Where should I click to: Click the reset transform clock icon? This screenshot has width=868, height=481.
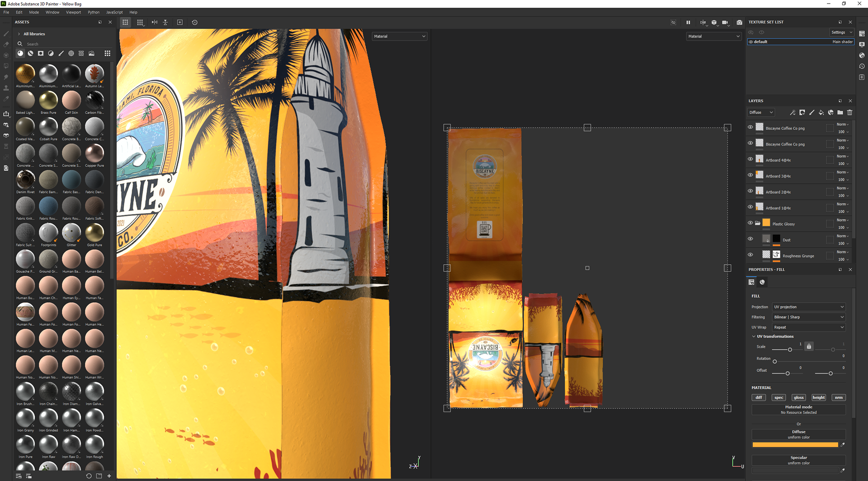(x=195, y=22)
